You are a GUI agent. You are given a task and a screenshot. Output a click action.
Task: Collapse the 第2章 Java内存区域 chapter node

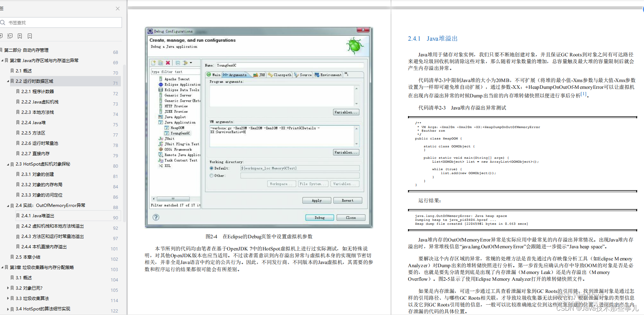click(x=2, y=61)
